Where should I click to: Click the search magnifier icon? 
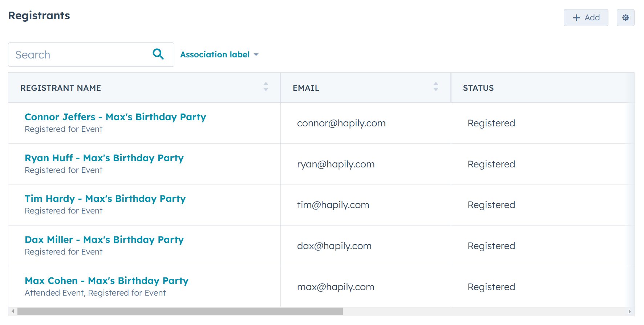(158, 54)
